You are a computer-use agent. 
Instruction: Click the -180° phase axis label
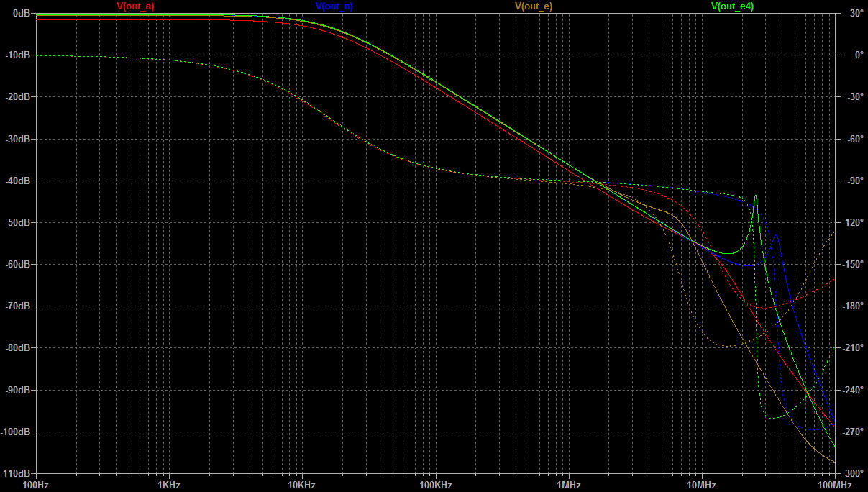pyautogui.click(x=854, y=306)
